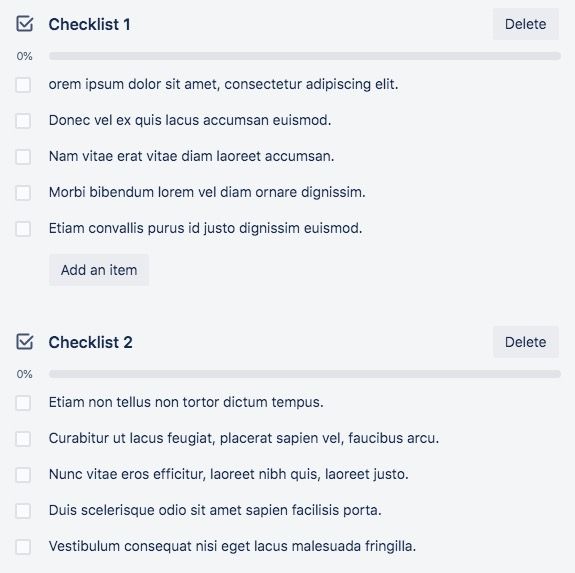Mark 'Nam vitae erat vitae diam' done

pyautogui.click(x=23, y=157)
